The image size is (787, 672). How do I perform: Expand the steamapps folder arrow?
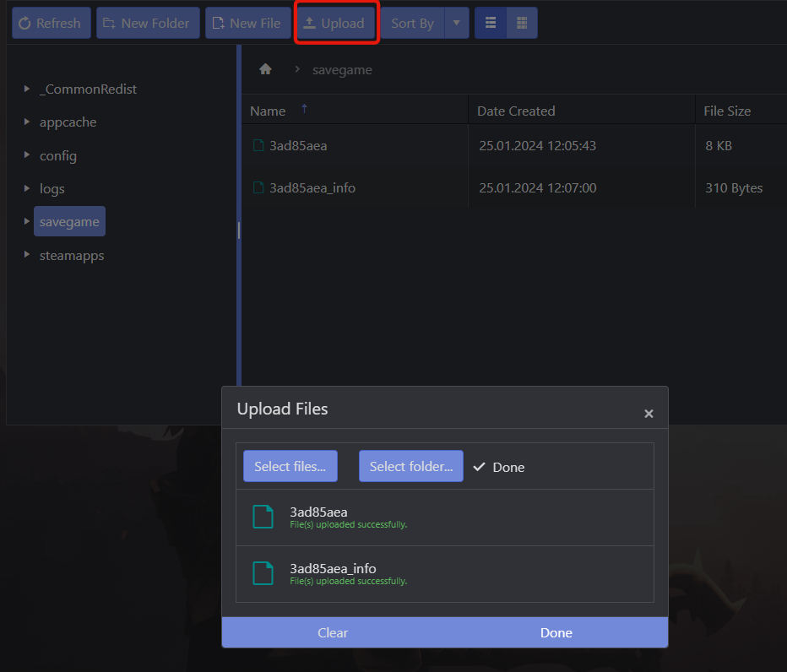click(x=27, y=254)
